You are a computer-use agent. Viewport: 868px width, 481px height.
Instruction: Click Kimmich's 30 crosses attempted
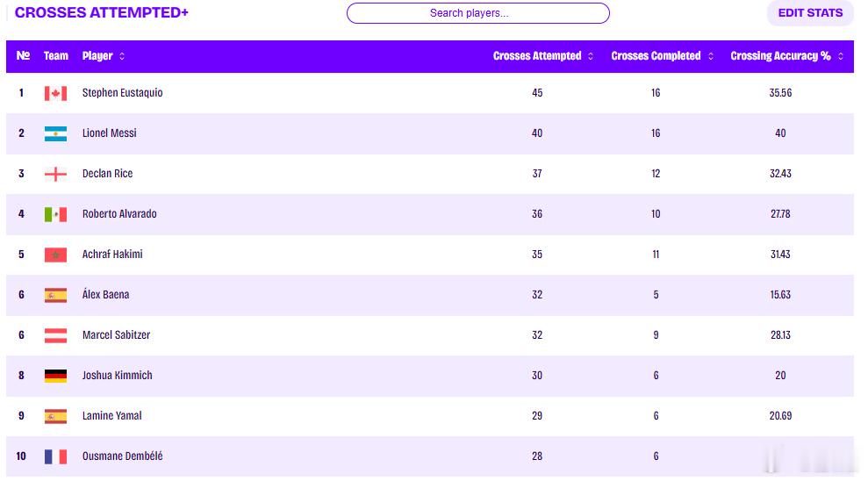[537, 376]
